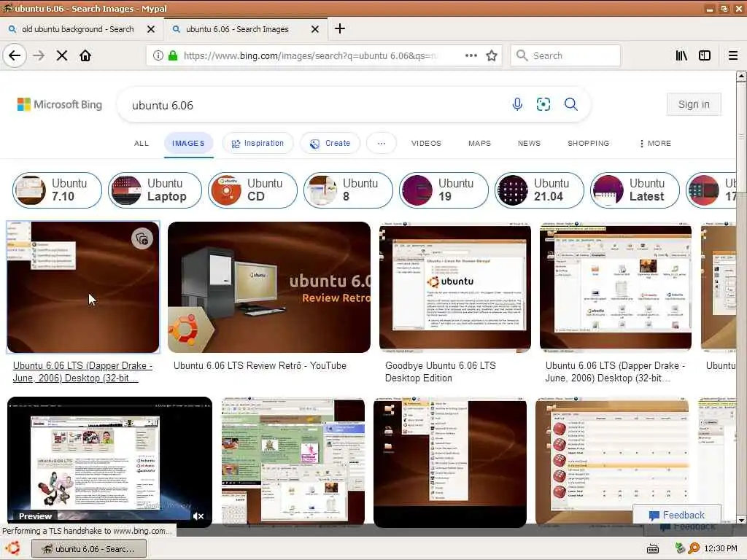Open the Ubuntu logo start menu in taskbar
This screenshot has width=747, height=560.
pyautogui.click(x=13, y=548)
